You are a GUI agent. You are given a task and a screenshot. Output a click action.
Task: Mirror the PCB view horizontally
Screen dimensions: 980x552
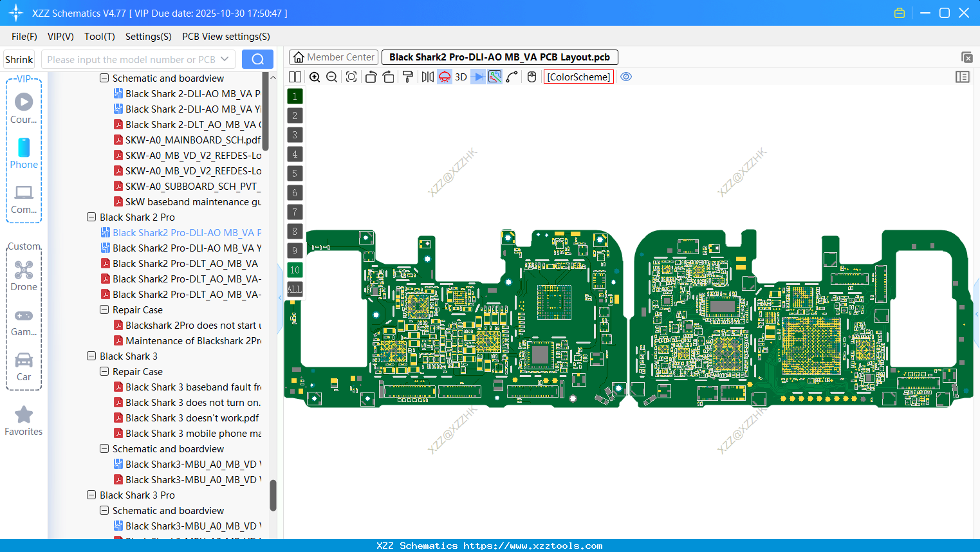coord(428,77)
